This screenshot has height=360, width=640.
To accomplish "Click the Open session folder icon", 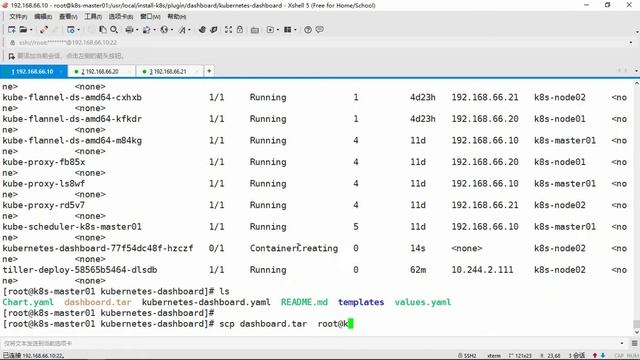I will point(24,29).
